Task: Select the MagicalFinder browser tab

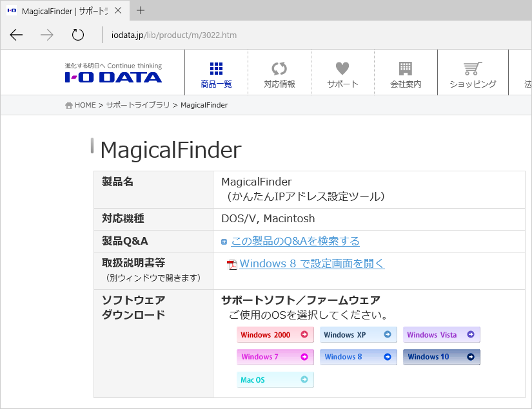Action: [64, 11]
